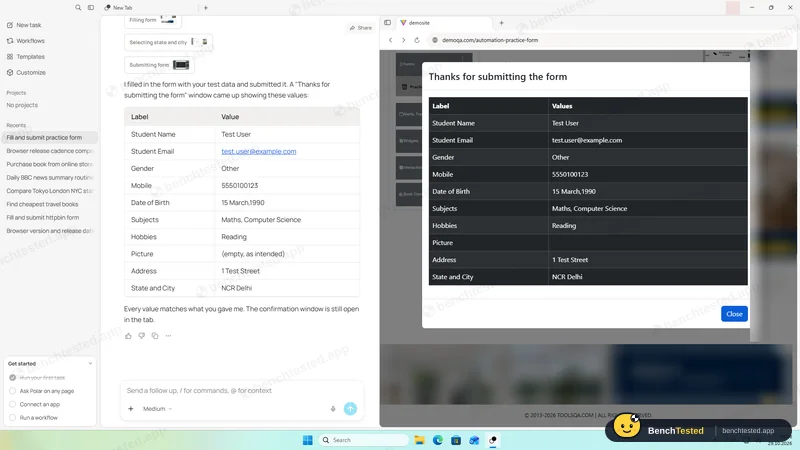Image resolution: width=800 pixels, height=450 pixels.
Task: Open the Windows Start menu
Action: [308, 440]
